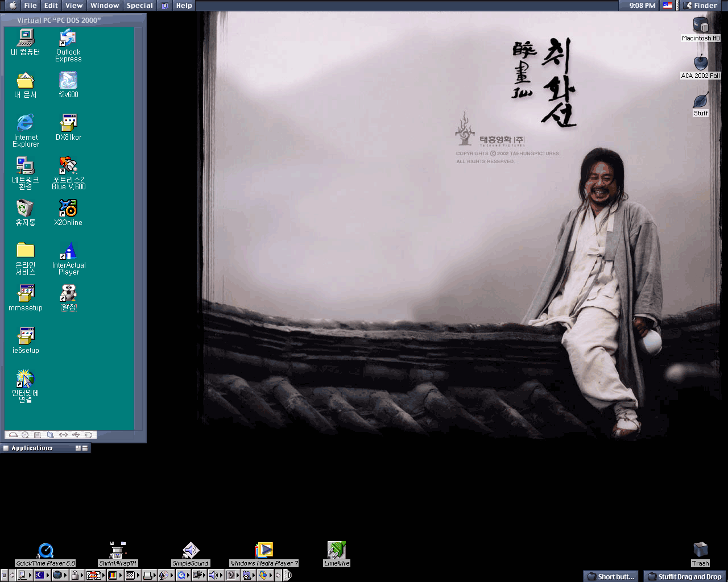Toggle the Applications window collapse box

(x=85, y=448)
